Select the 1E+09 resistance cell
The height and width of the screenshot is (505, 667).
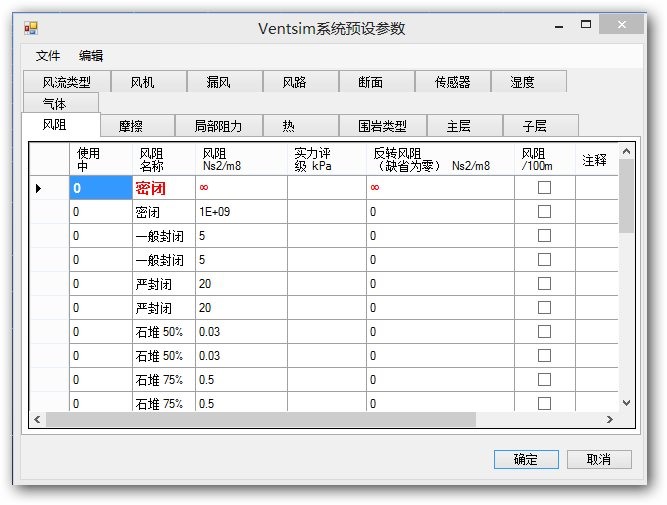[x=241, y=212]
